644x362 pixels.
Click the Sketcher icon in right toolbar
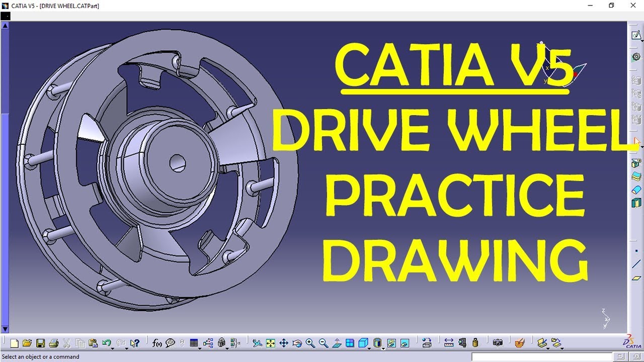(636, 35)
